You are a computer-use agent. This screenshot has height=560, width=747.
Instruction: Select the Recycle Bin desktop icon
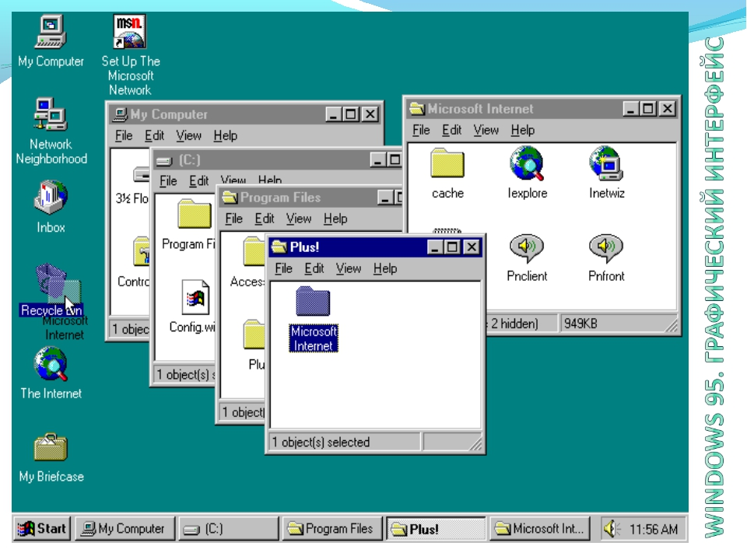pyautogui.click(x=51, y=290)
